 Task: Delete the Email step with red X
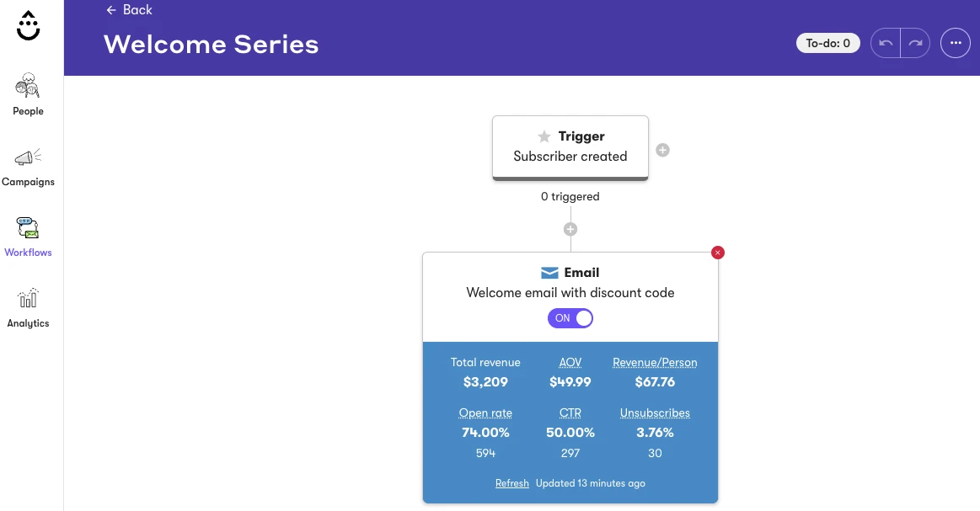click(x=718, y=253)
